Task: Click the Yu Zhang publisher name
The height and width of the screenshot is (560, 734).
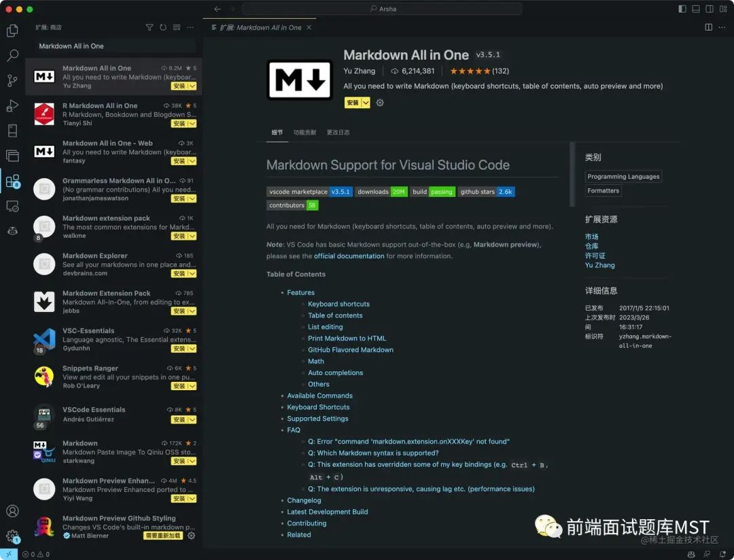Action: 359,71
